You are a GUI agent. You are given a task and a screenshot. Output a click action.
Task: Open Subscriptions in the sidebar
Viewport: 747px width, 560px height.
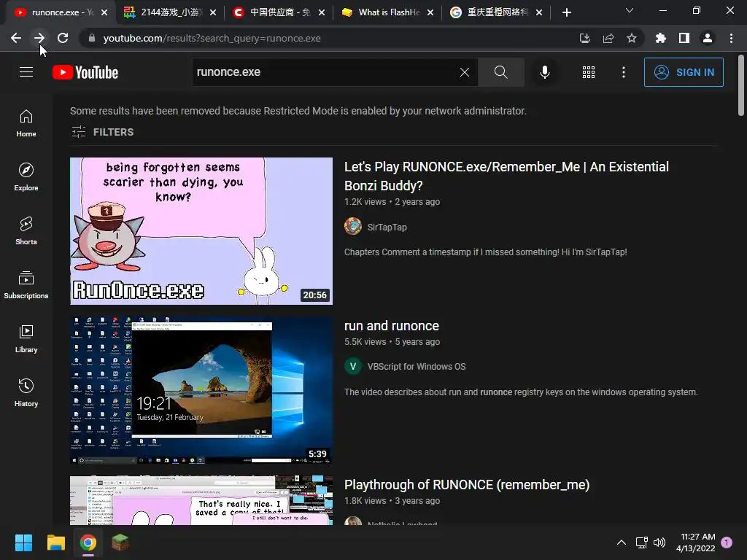[x=26, y=285]
